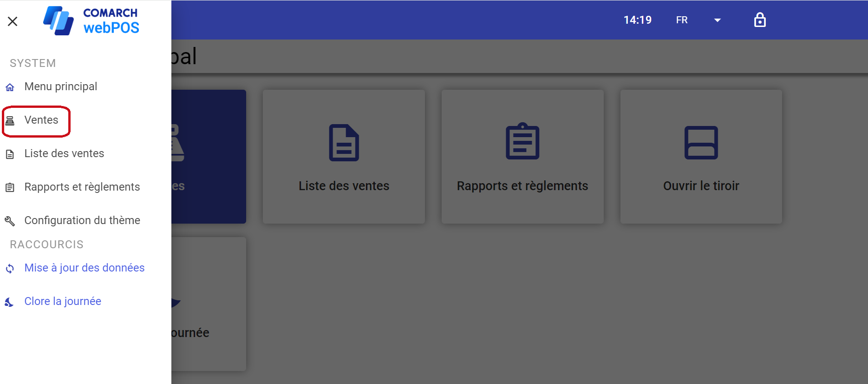Open the Liste des ventes tile label
The width and height of the screenshot is (868, 384).
344,186
